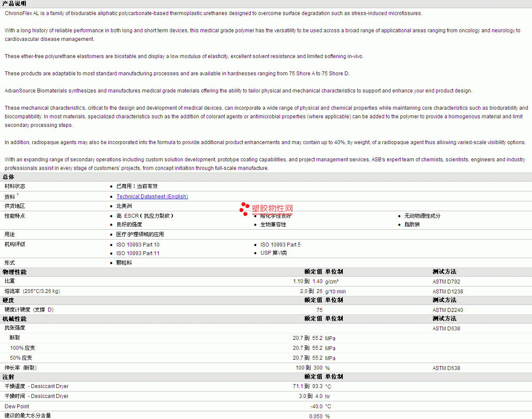This screenshot has height=419, width=532.
Task: Select the ISO 10993 Part 11 item
Action: tap(138, 253)
